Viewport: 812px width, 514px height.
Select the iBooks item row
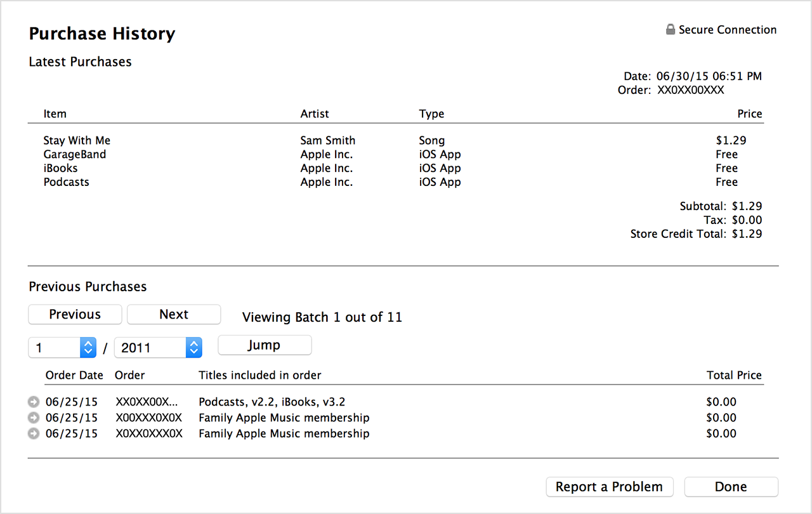click(x=403, y=168)
